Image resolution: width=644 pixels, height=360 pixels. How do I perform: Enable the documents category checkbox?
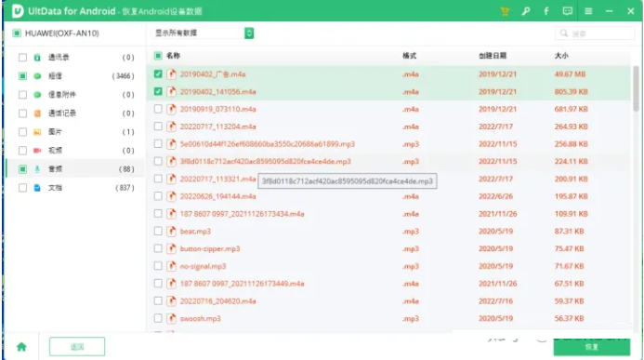click(x=22, y=188)
